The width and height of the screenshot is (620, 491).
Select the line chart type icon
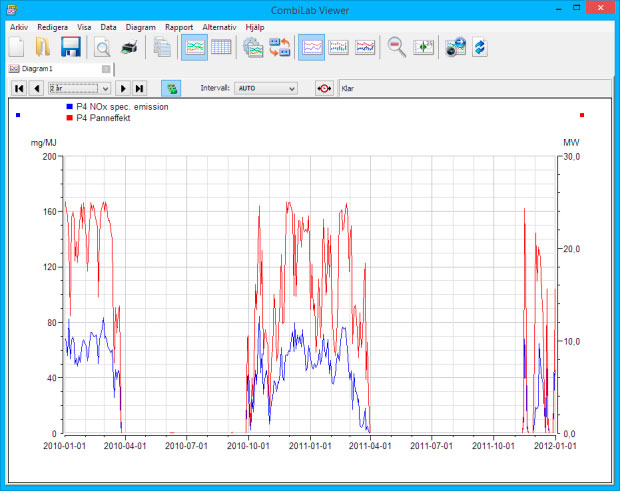[x=311, y=47]
